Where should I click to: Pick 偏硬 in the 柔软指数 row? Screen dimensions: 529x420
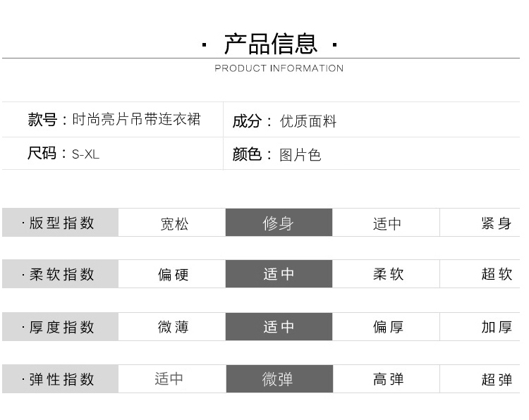click(x=172, y=275)
